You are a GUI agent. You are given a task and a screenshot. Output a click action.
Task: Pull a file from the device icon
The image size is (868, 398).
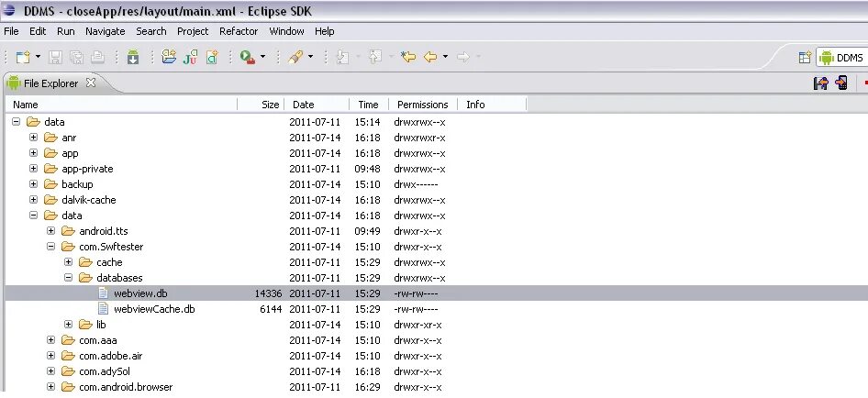point(820,83)
